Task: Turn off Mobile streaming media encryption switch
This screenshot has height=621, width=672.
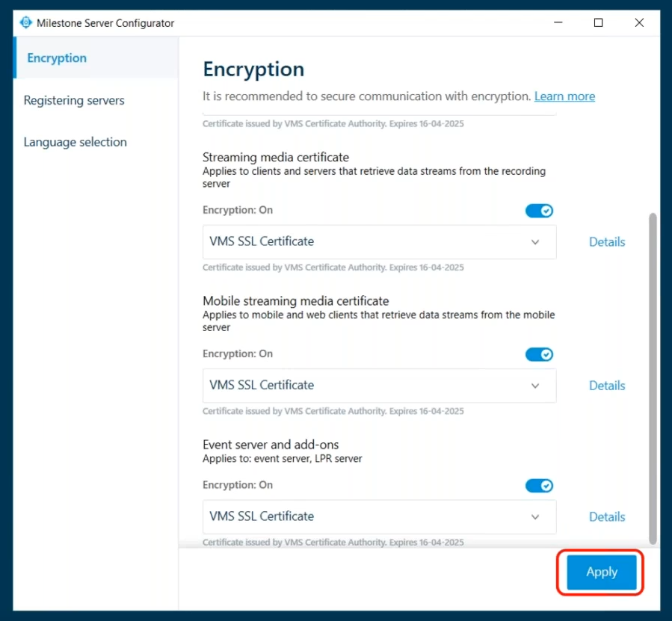Action: 539,354
